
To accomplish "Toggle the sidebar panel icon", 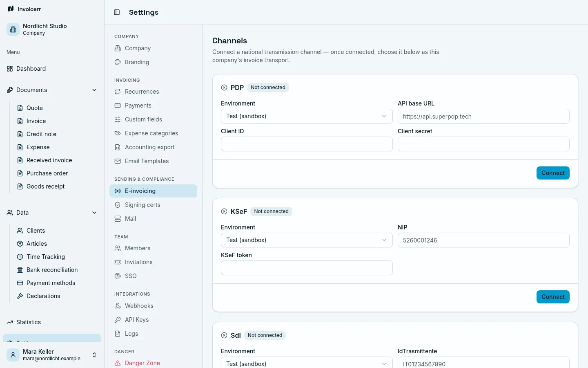I will coord(117,12).
